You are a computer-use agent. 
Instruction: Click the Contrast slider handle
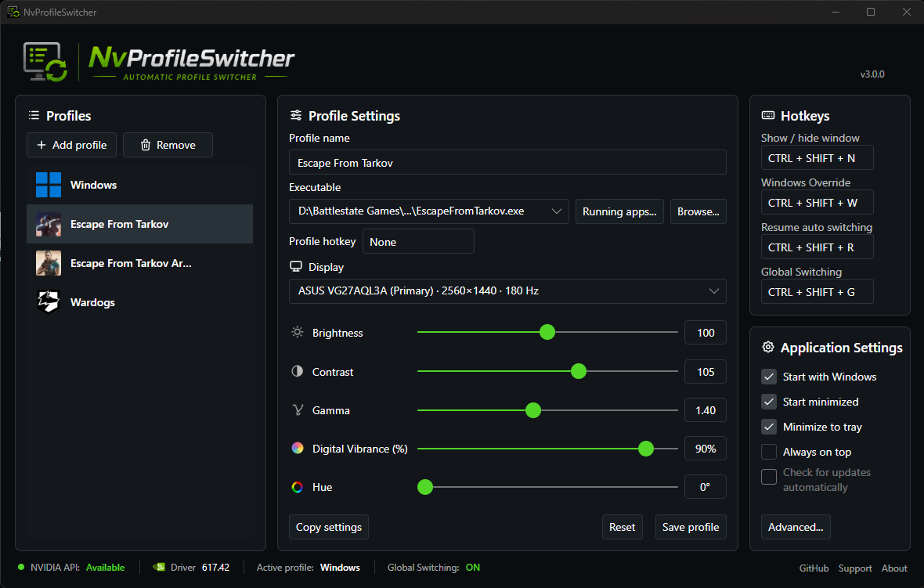579,370
